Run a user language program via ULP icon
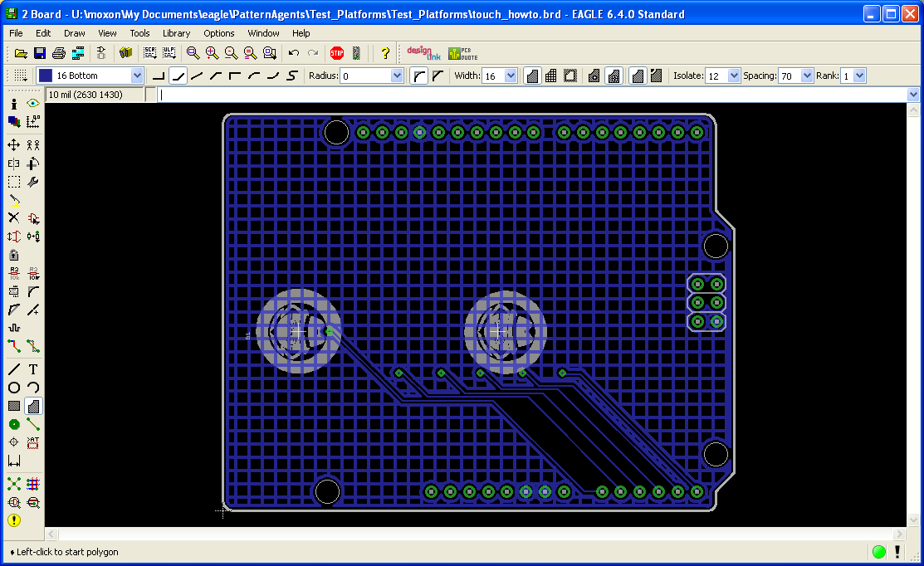Viewport: 924px width, 566px height. coord(169,54)
